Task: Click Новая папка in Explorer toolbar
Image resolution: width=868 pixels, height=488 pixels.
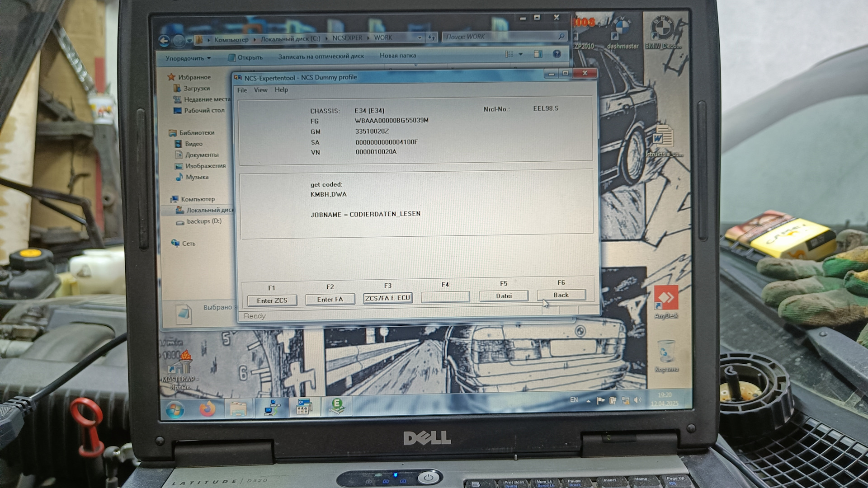Action: tap(397, 56)
